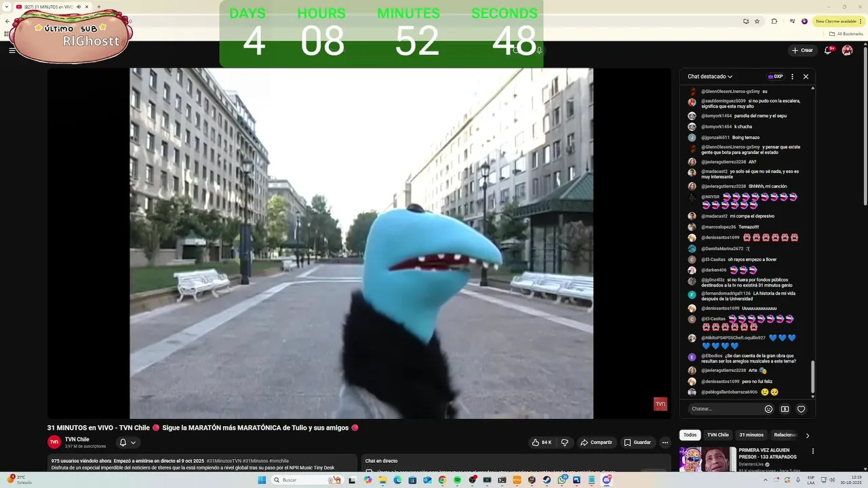This screenshot has height=488, width=868.
Task: Open the Chrome extensions puzzle icon
Action: [774, 21]
